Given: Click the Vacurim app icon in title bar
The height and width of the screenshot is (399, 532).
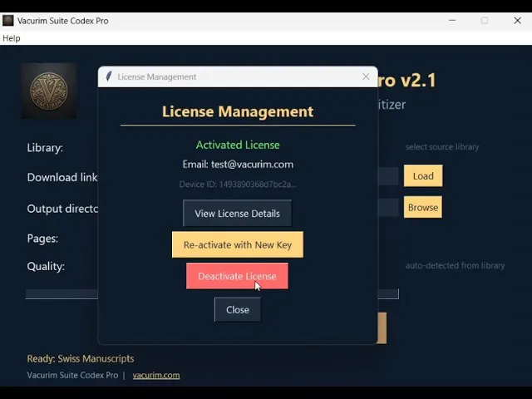Looking at the screenshot, I should coord(8,21).
